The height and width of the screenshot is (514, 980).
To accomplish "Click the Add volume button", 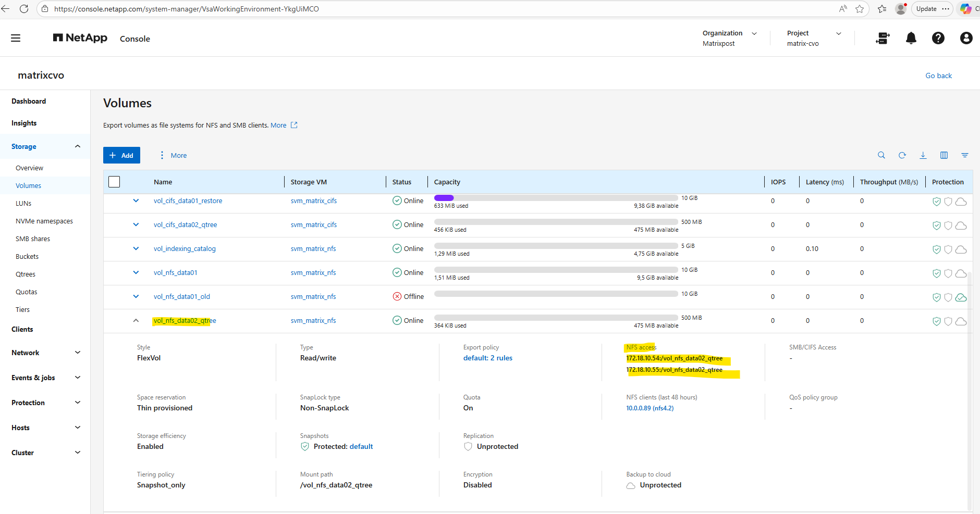I will point(121,155).
